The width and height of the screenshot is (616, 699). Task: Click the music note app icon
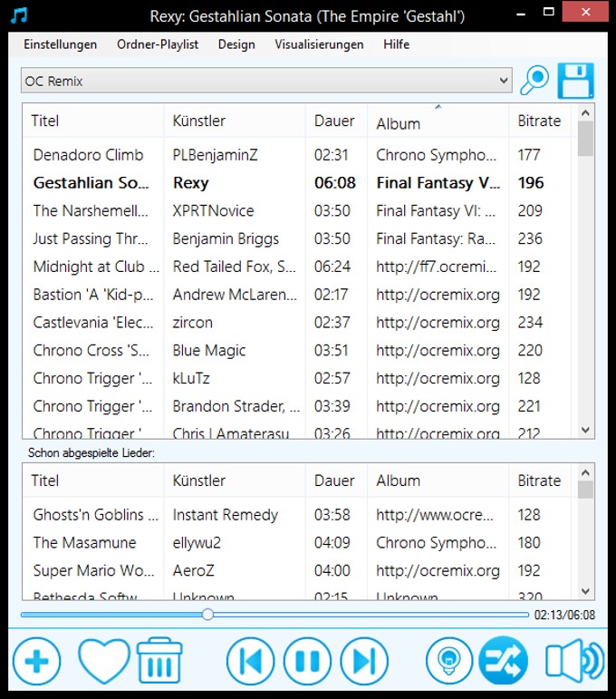pyautogui.click(x=19, y=15)
